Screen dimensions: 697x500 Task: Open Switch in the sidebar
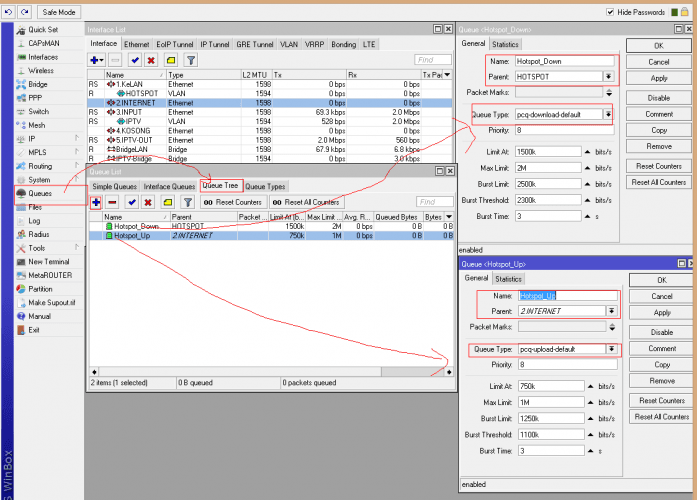coord(38,112)
